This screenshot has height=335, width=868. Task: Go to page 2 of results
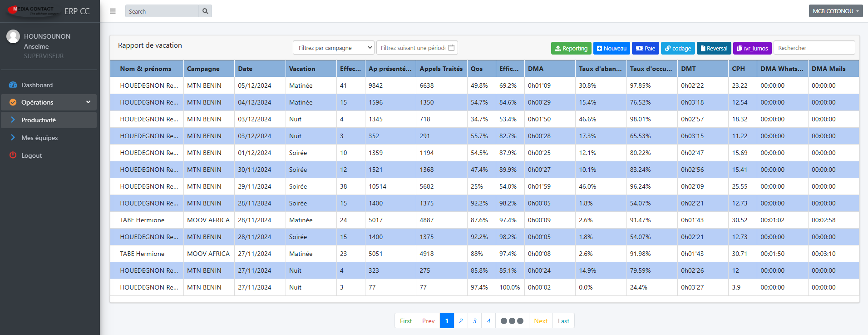(x=461, y=321)
